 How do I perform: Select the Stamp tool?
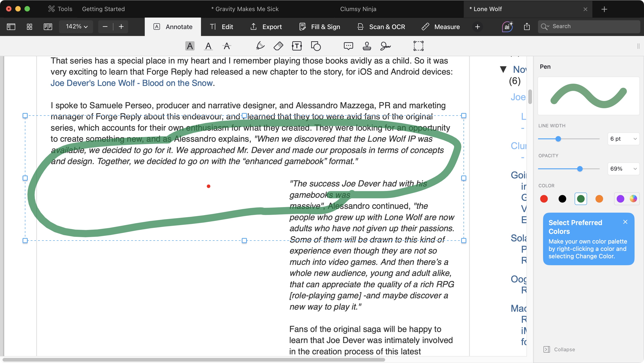tap(367, 46)
